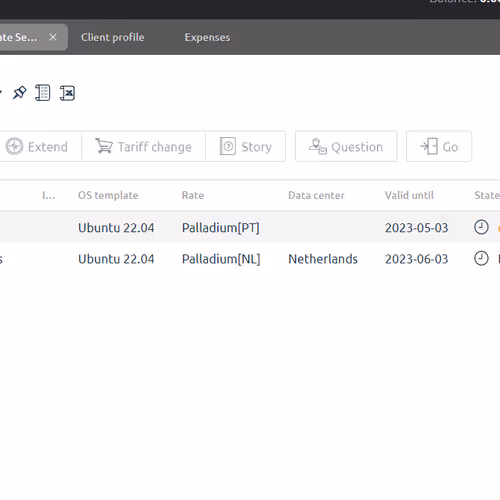Select the Palladium[NL] Netherlands server row
Viewport: 500px width, 500px height.
coord(250,259)
